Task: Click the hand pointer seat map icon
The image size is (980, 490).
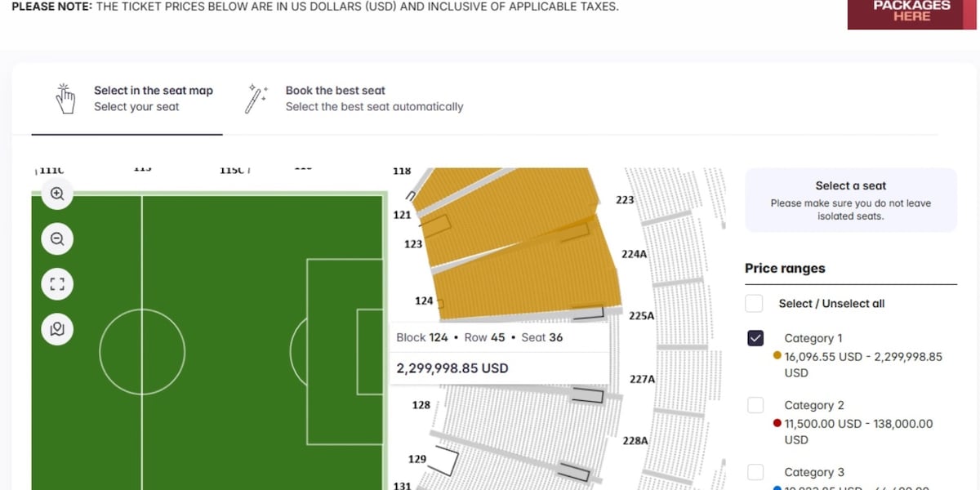Action: (65, 99)
